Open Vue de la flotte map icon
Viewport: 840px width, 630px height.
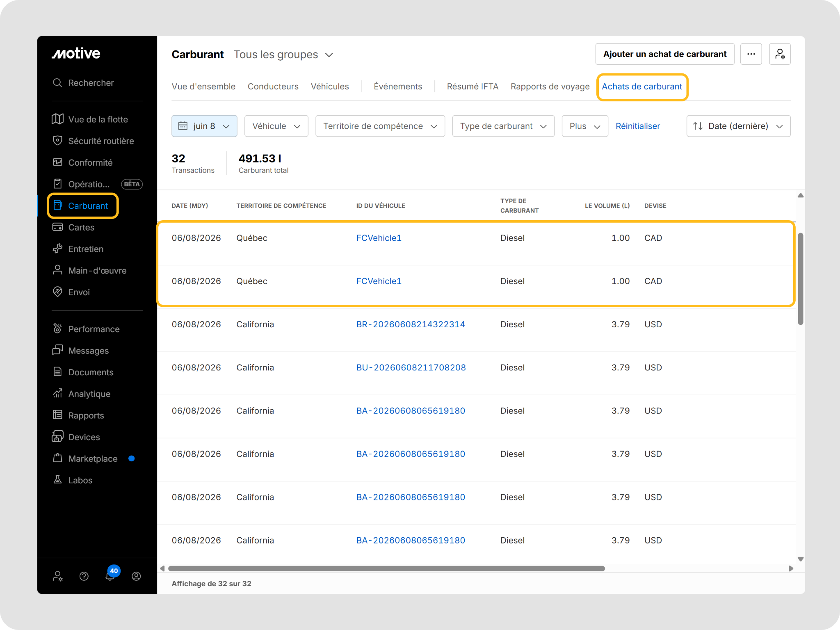[x=57, y=119]
